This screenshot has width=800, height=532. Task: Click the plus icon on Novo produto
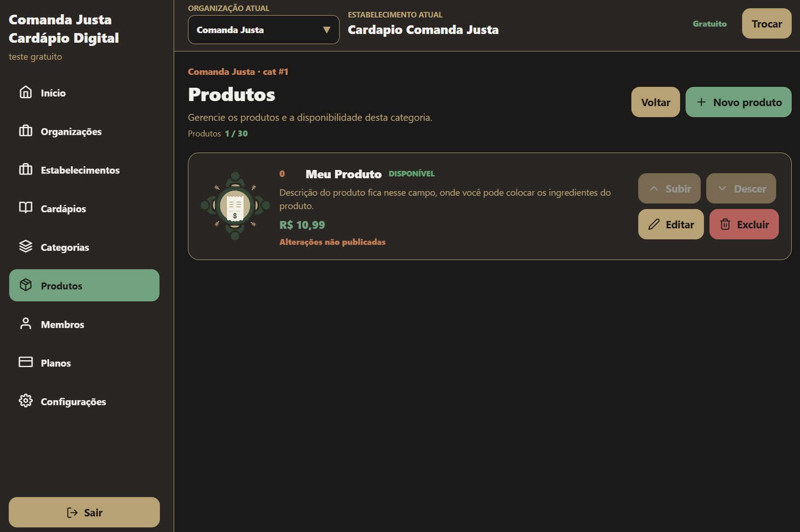701,102
